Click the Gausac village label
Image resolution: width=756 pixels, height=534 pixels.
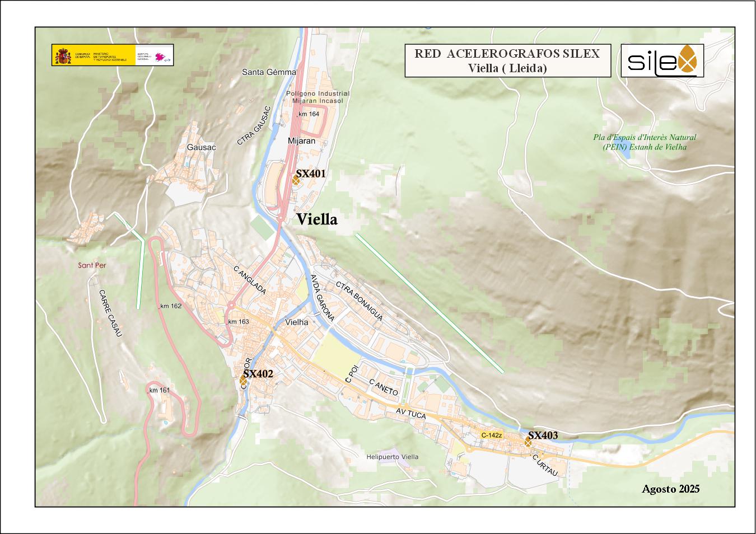(x=201, y=147)
